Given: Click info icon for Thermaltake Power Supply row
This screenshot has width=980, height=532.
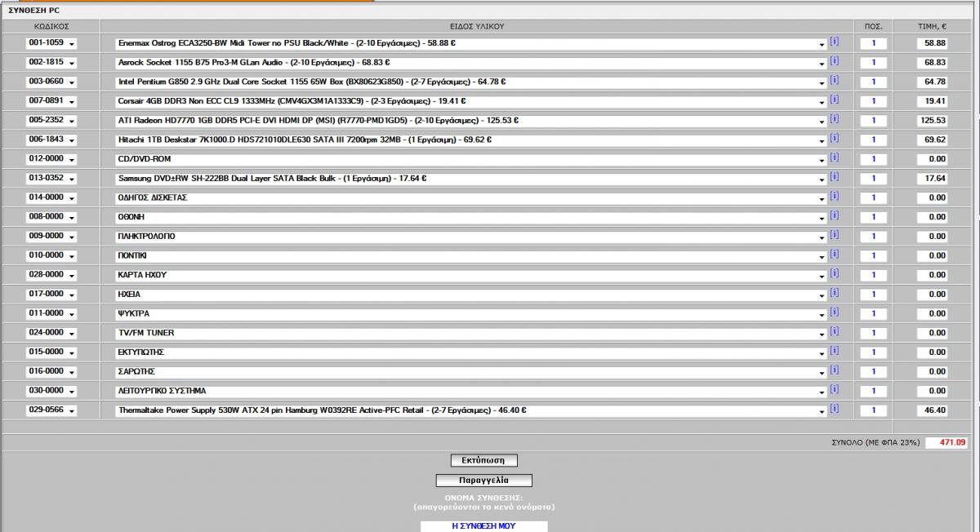Looking at the screenshot, I should [834, 410].
